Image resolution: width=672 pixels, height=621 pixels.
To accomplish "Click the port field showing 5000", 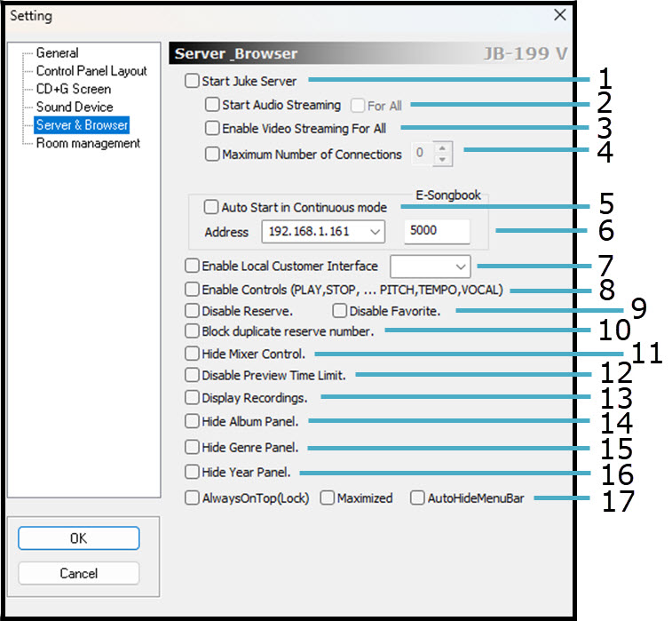I will click(436, 232).
